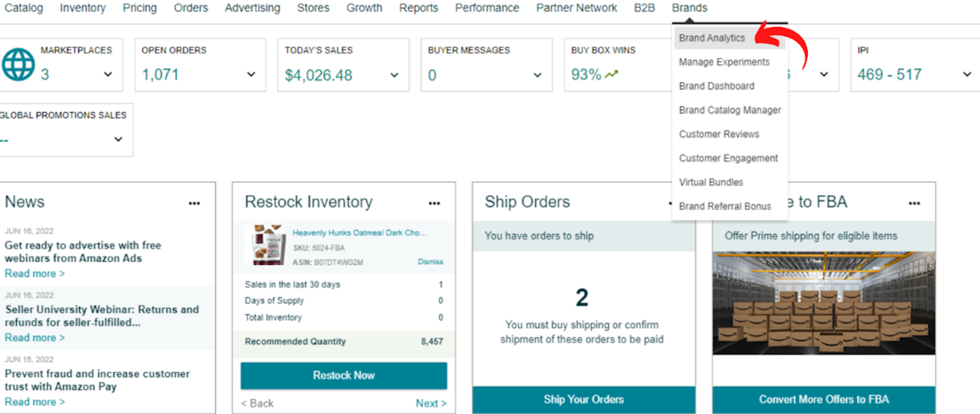Click the Buy Box Wins trend arrow icon
The image size is (980, 414).
point(611,74)
